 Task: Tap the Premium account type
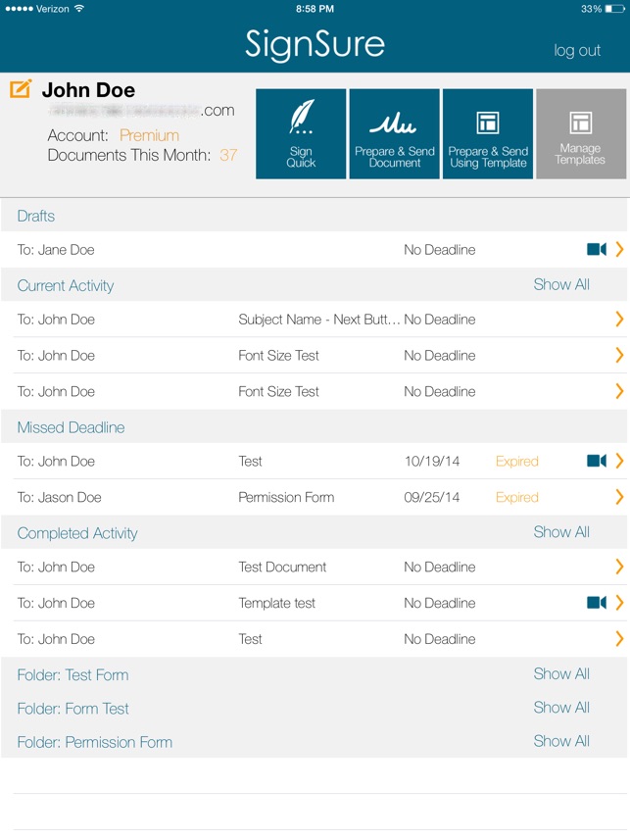pos(149,135)
